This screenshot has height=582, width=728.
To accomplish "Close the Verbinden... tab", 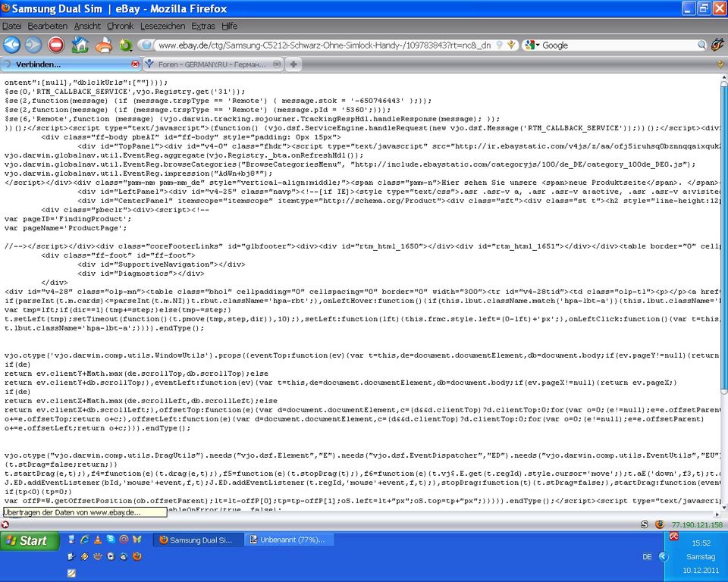I will tap(135, 64).
